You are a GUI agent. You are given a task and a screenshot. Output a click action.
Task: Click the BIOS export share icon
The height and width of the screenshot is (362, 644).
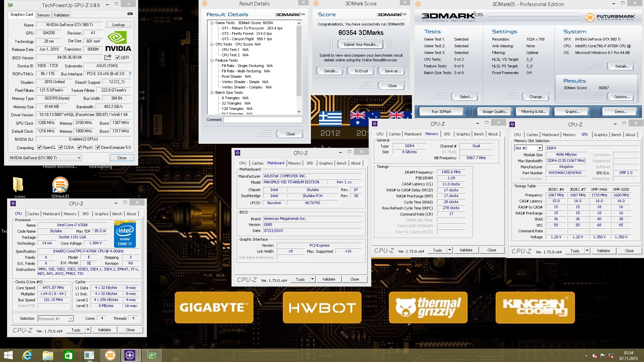(x=108, y=57)
